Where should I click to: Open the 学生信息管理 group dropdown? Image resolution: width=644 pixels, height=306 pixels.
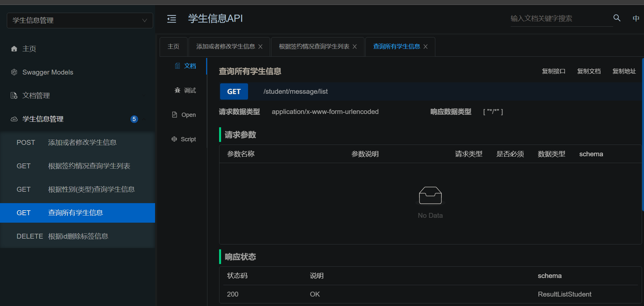click(x=80, y=21)
